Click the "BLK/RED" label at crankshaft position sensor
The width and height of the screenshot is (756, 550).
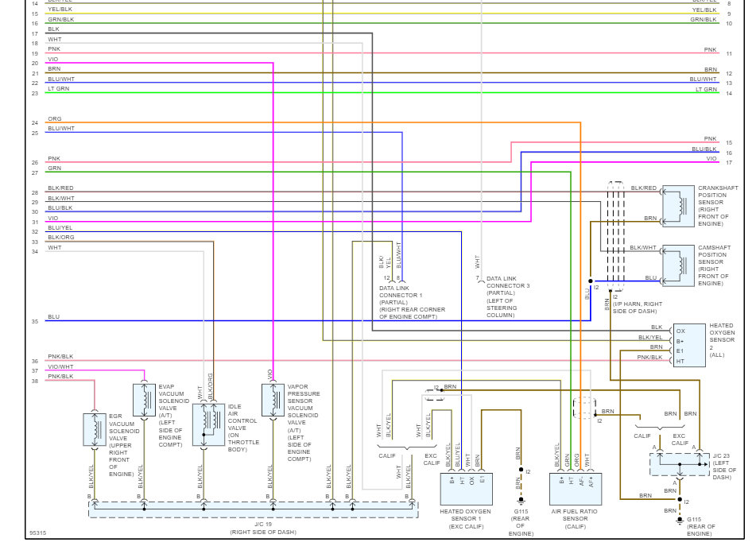[644, 188]
